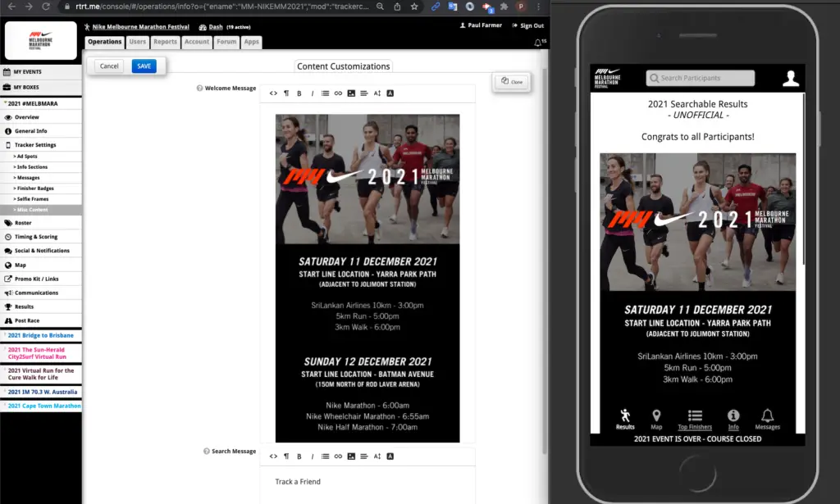
Task: Toggle bold in Search Message editor
Action: point(299,456)
